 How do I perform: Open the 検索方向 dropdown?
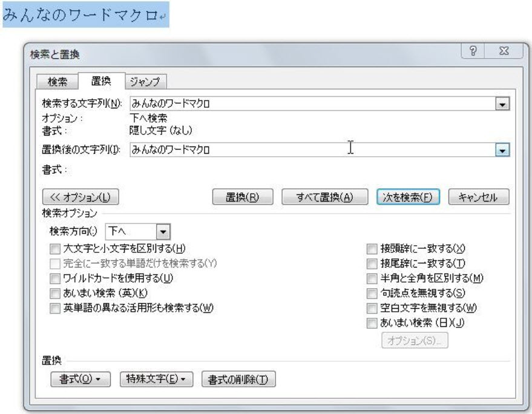point(162,231)
